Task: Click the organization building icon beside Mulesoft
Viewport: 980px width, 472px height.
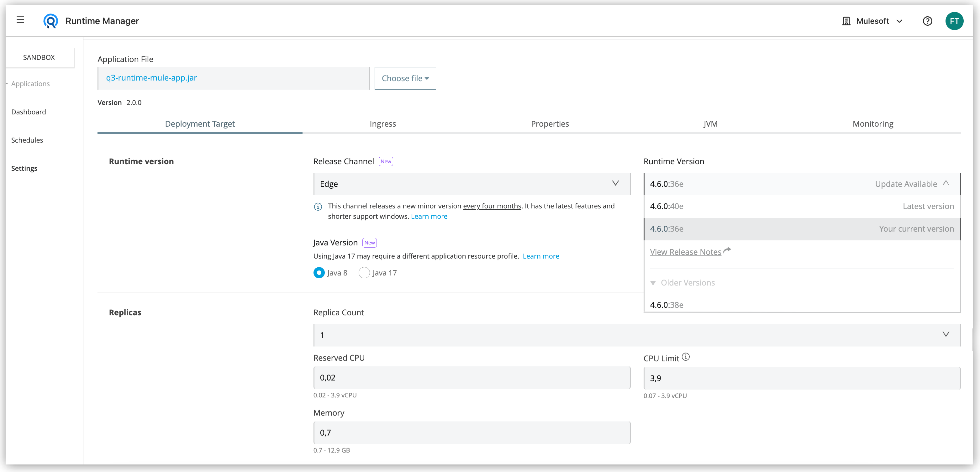Action: tap(846, 21)
